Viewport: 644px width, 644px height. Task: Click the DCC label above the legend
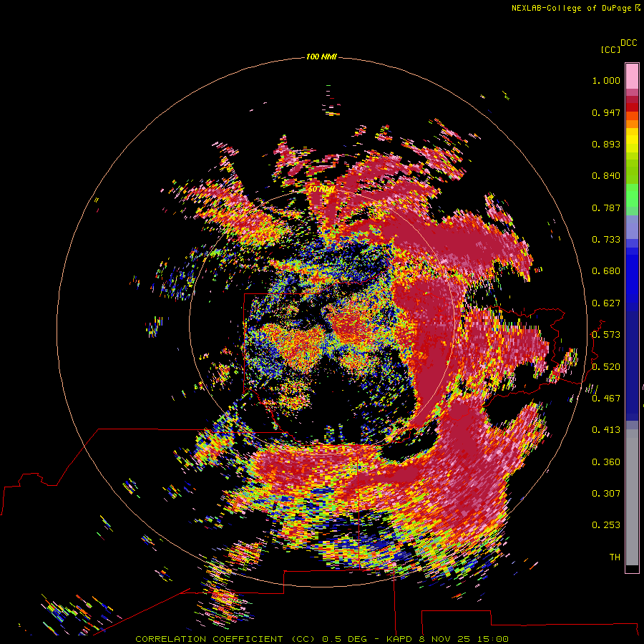(629, 43)
